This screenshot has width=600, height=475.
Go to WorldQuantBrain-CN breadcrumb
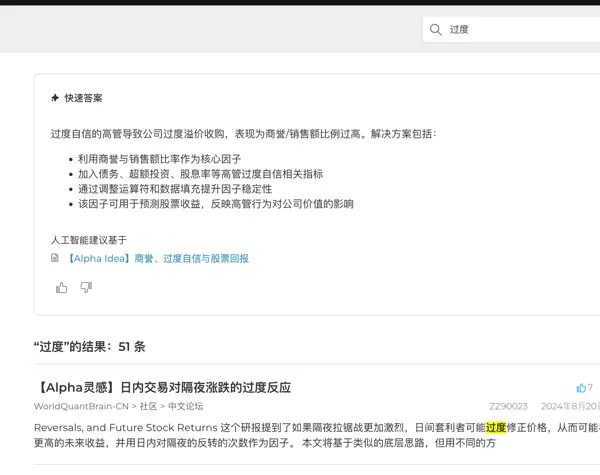81,407
